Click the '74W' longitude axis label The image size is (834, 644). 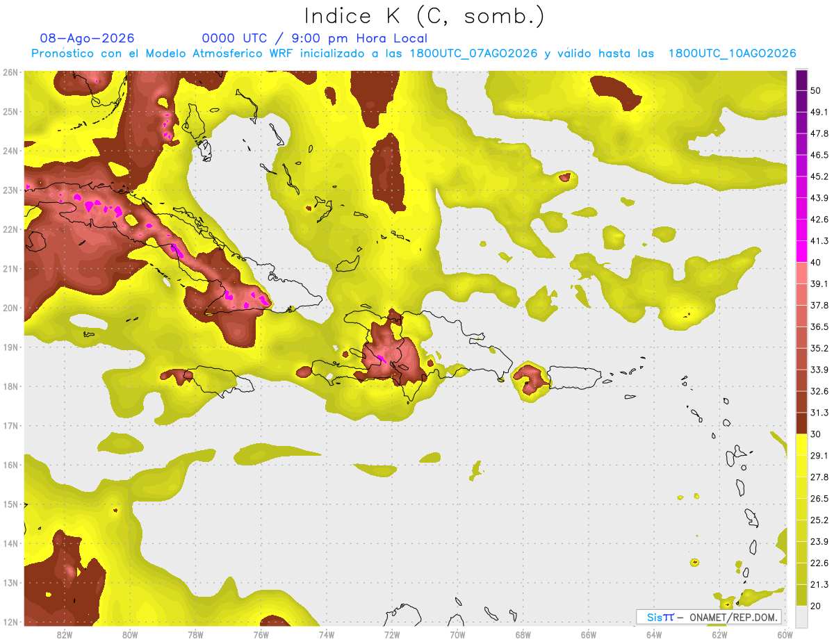click(326, 635)
